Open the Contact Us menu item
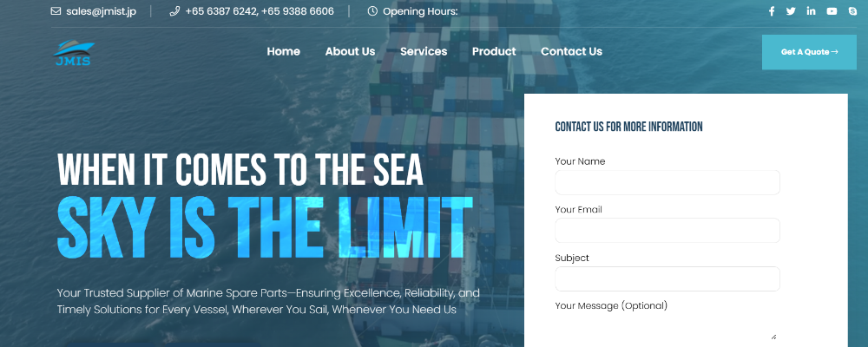Image resolution: width=868 pixels, height=347 pixels. click(x=571, y=51)
